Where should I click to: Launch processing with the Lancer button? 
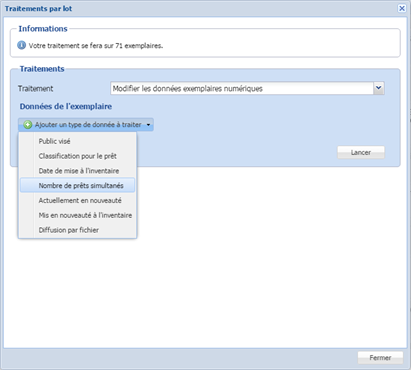(x=361, y=152)
